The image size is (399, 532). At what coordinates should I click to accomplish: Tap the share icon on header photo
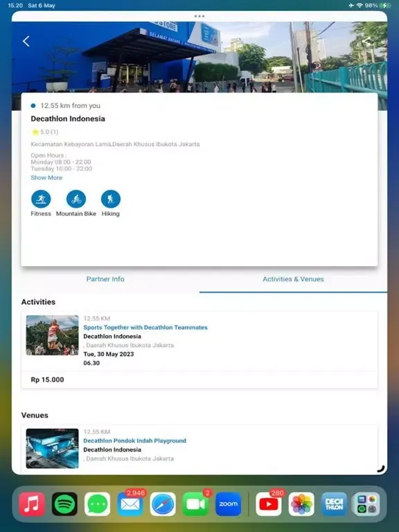366,42
